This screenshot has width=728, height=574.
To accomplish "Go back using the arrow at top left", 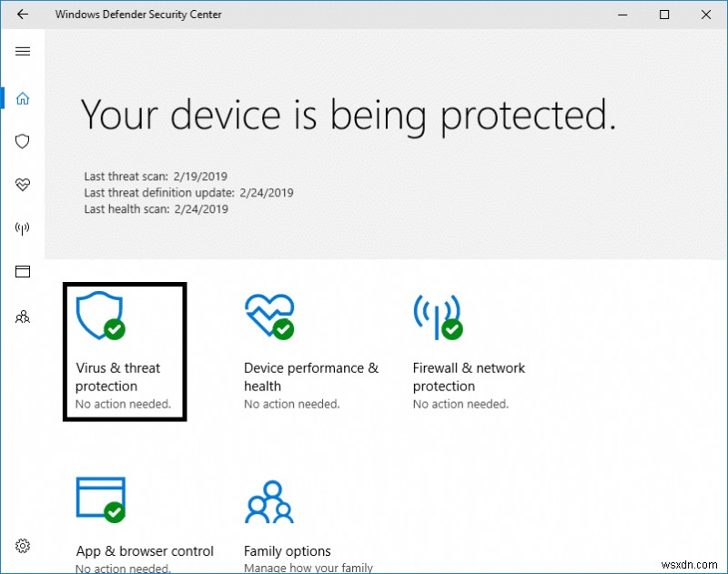I will click(x=22, y=15).
